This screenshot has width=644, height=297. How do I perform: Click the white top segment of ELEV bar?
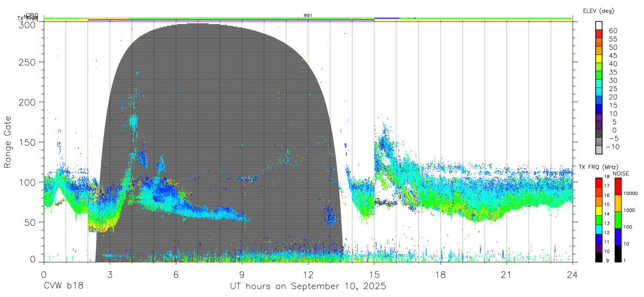pos(599,25)
